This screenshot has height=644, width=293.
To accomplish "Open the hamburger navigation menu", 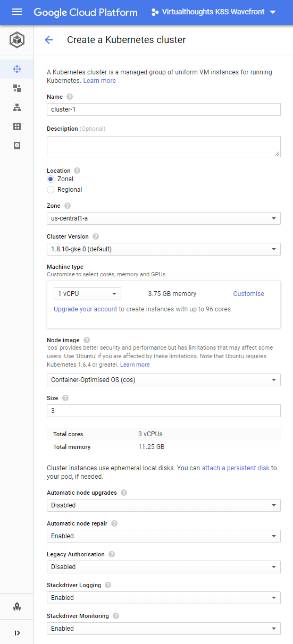I will click(17, 12).
